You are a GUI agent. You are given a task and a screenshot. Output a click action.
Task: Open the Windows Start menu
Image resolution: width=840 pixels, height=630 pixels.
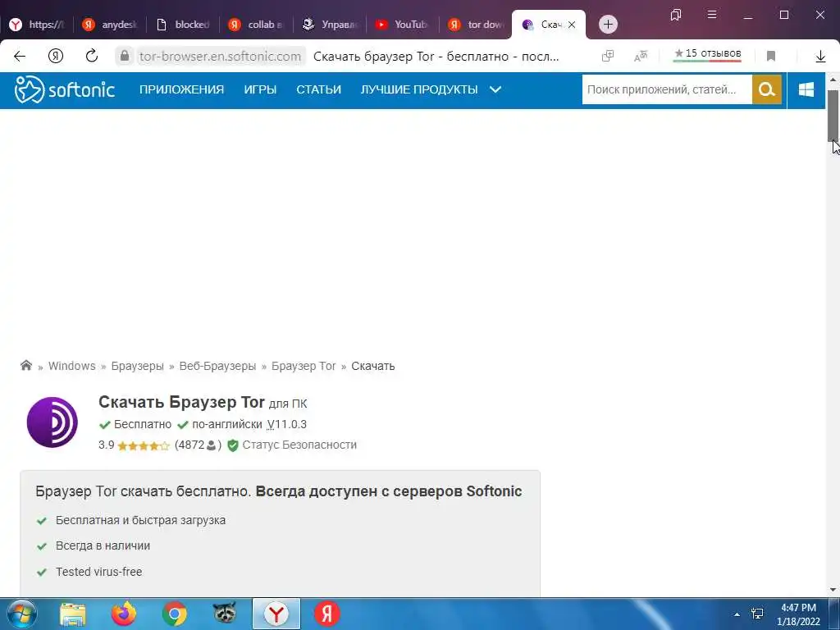coord(21,614)
